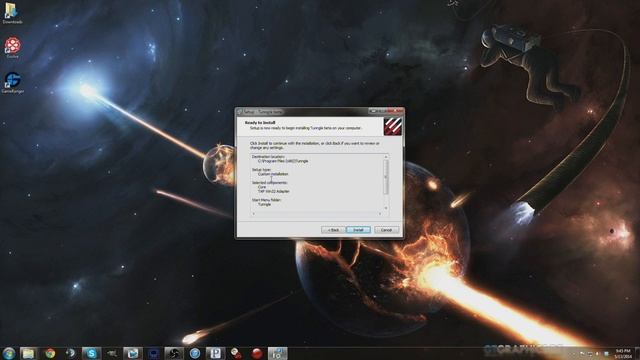Cancel the Tunngle setup wizard
Image resolution: width=640 pixels, height=360 pixels.
386,230
